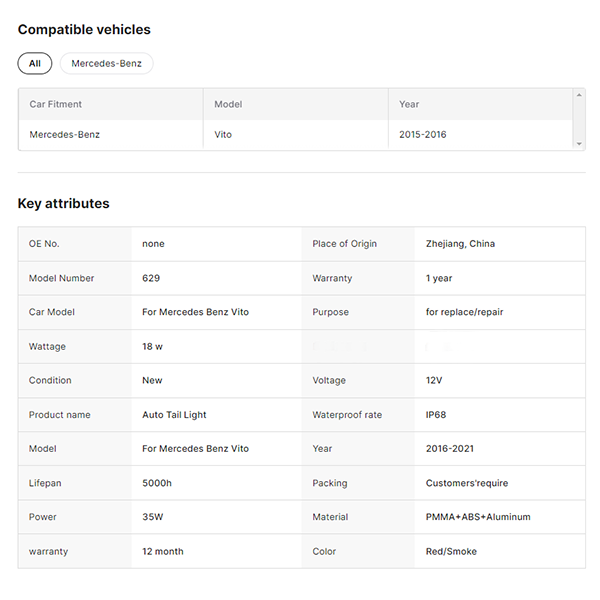
Task: Click the Auto Tail Light product name
Action: click(x=174, y=415)
